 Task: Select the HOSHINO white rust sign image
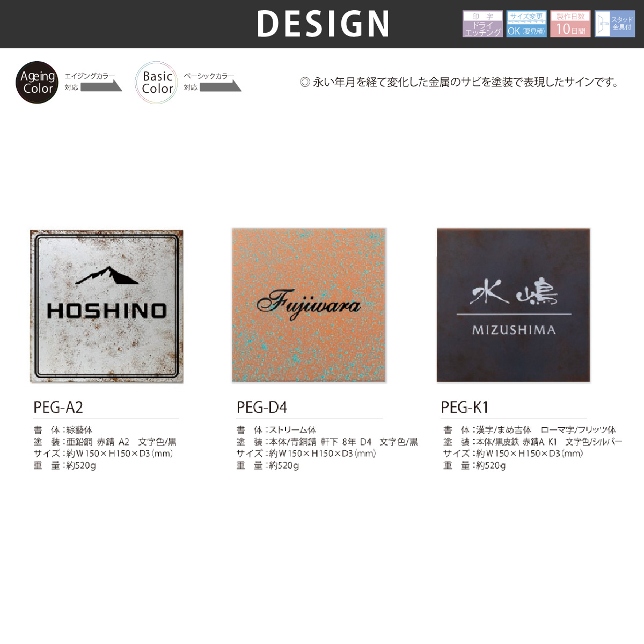click(x=106, y=306)
